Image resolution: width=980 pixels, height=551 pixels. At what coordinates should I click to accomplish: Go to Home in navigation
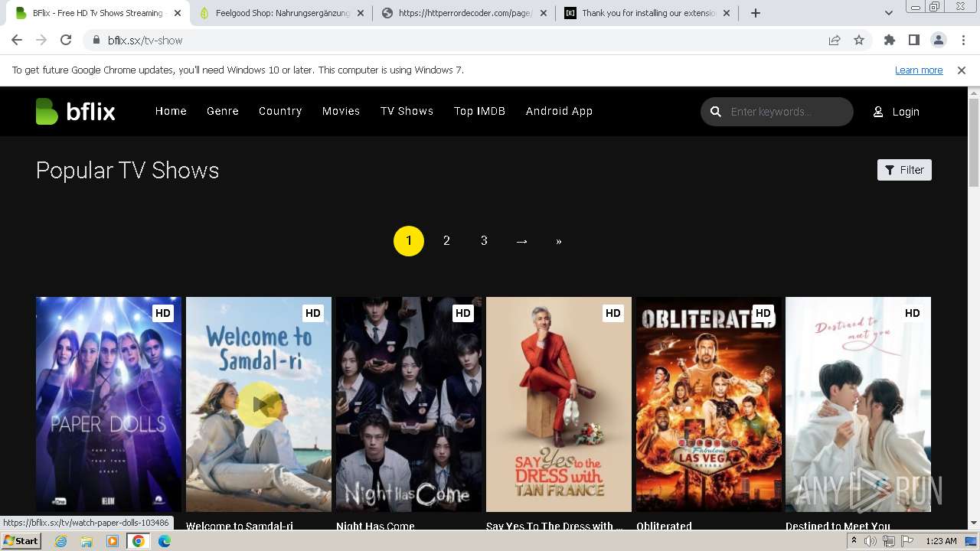coord(171,111)
